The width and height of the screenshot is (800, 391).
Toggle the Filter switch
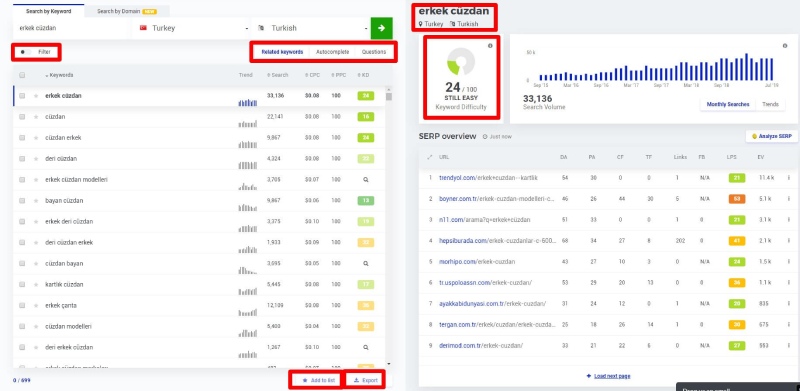pyautogui.click(x=26, y=52)
